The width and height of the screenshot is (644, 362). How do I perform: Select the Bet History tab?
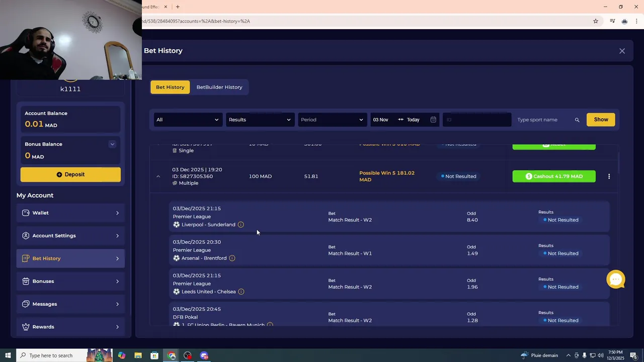pos(170,87)
